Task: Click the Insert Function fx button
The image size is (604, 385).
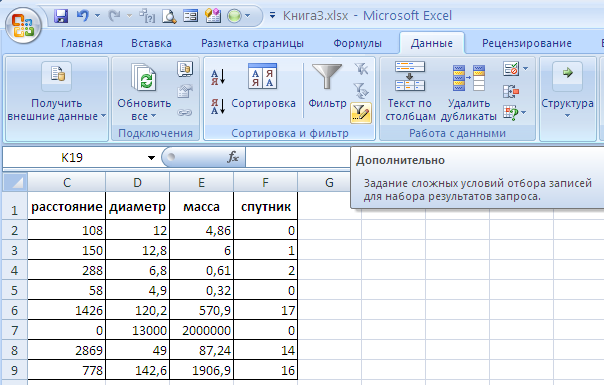Action: pyautogui.click(x=233, y=157)
